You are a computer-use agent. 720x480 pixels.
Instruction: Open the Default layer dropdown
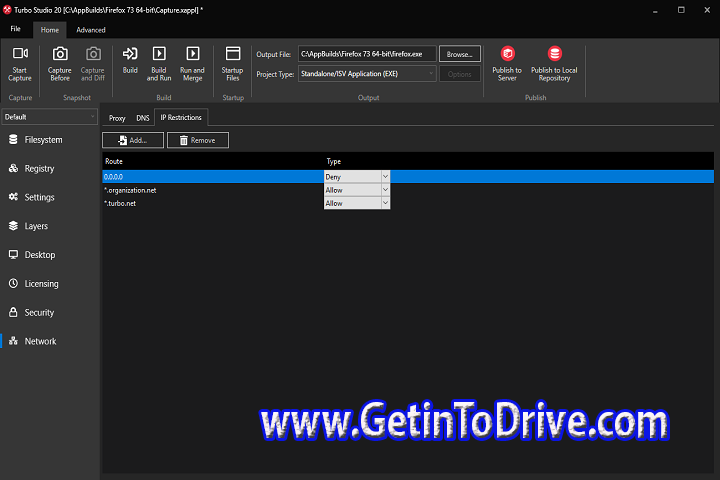click(50, 117)
